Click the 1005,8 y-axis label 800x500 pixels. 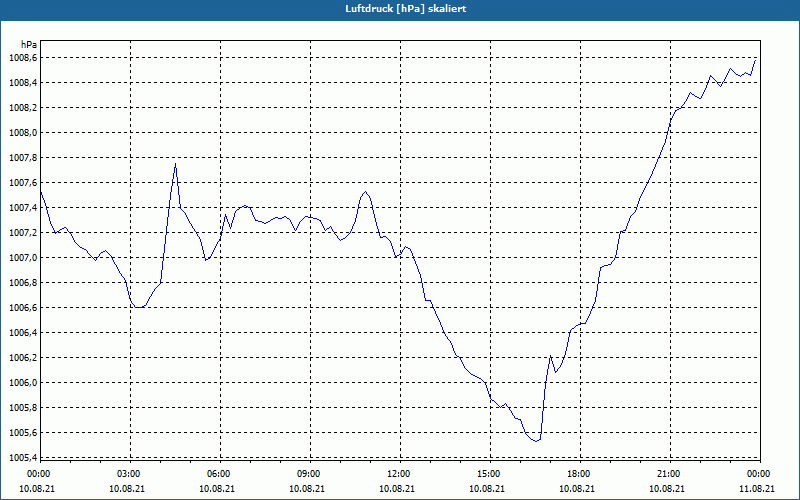pyautogui.click(x=22, y=408)
